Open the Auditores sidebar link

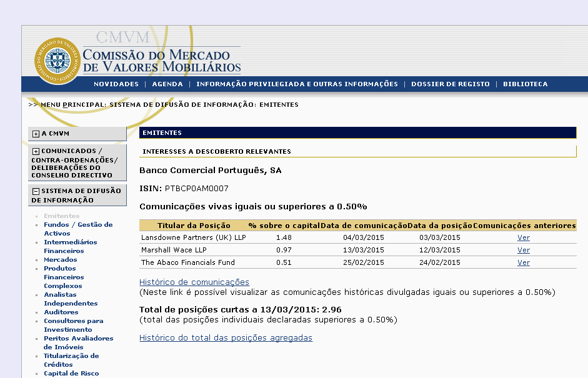[61, 312]
